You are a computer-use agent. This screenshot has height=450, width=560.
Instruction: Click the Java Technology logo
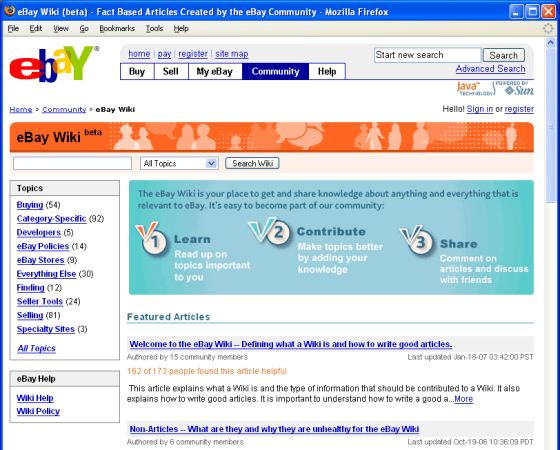[x=475, y=88]
